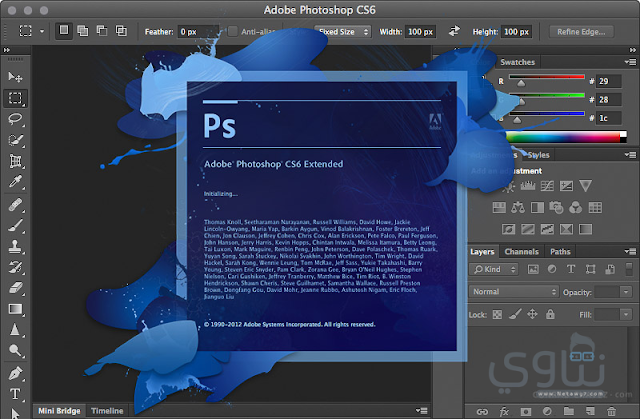
Task: Add Vibrance adjustment triangle icon
Action: [x=586, y=186]
